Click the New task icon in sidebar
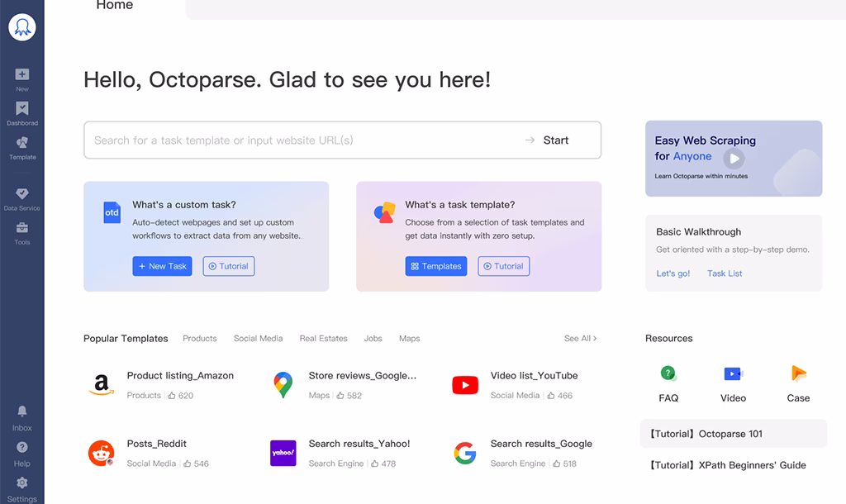The height and width of the screenshot is (504, 846). [22, 76]
